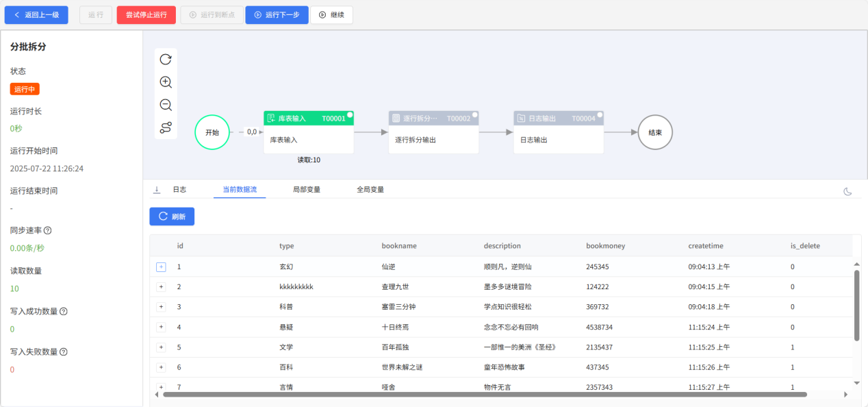Zoom out of the flow canvas
The height and width of the screenshot is (407, 868).
(x=166, y=105)
